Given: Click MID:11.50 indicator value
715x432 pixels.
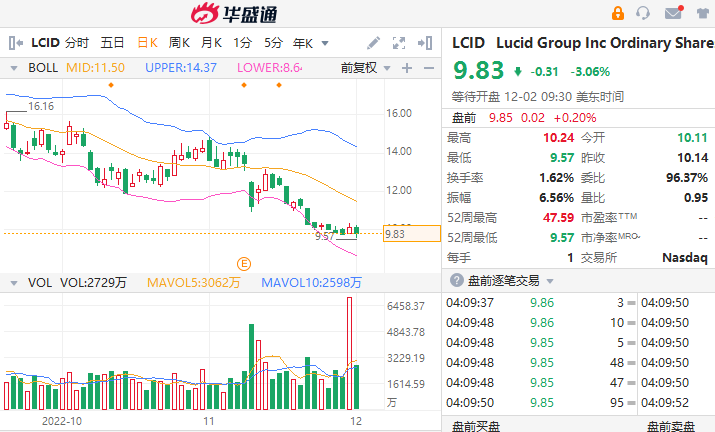Looking at the screenshot, I should point(95,68).
